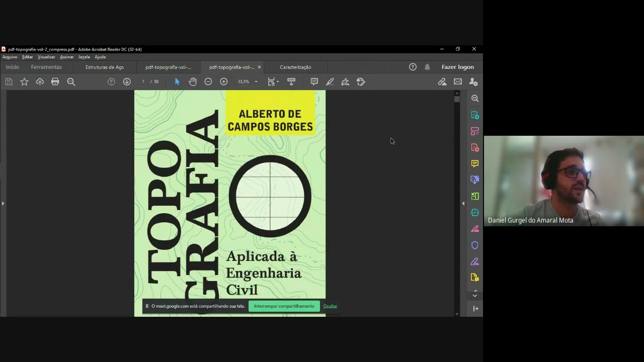Open the Ajuda menu
Image resolution: width=644 pixels, height=362 pixels.
pos(100,57)
